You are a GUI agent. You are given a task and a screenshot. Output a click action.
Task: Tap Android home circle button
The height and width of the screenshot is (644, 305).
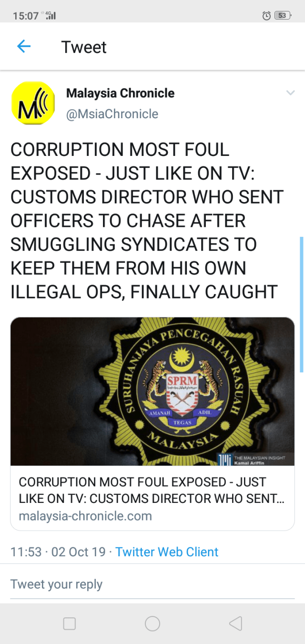pyautogui.click(x=152, y=624)
